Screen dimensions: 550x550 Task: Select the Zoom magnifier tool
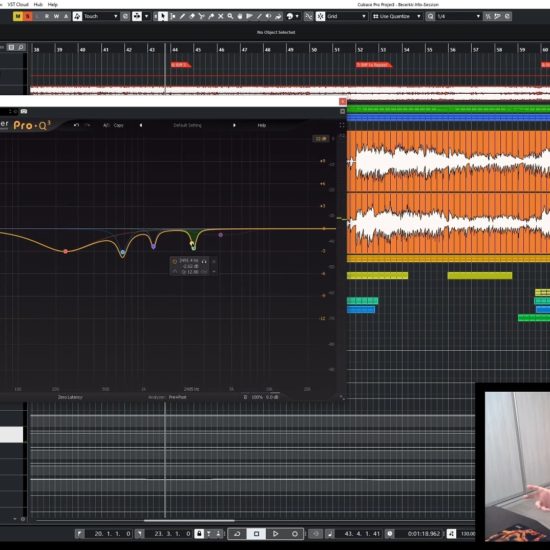(230, 16)
